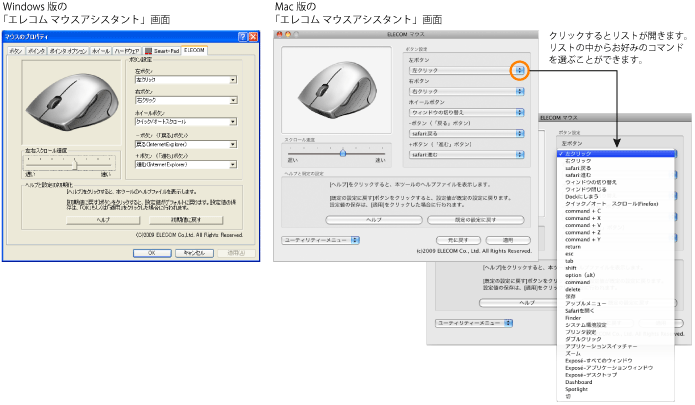
Task: Select command + Z in the list
Action: (616, 232)
